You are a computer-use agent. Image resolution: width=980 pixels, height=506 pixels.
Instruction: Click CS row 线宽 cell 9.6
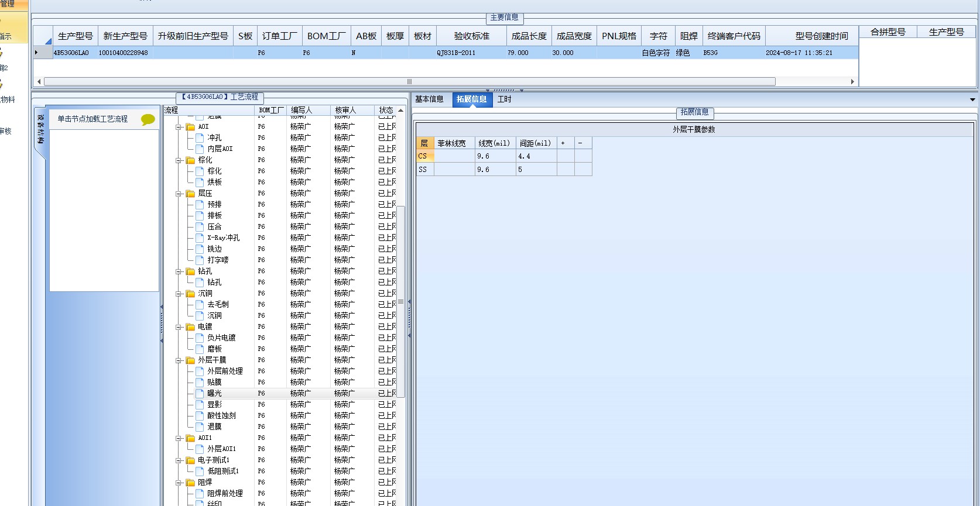495,156
